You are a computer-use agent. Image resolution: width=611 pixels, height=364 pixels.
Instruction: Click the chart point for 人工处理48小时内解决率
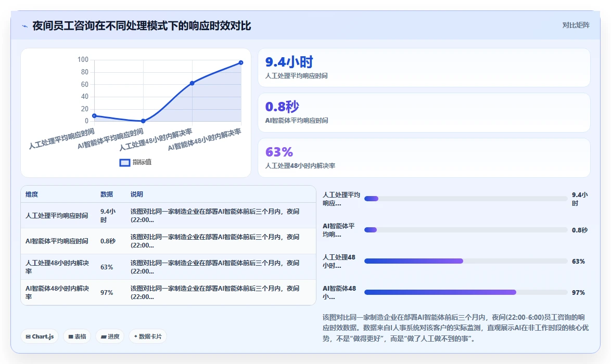pos(192,83)
